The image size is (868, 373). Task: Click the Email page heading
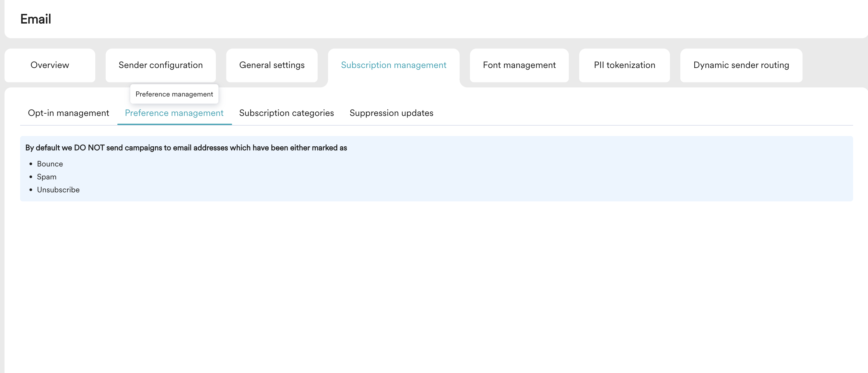point(35,19)
